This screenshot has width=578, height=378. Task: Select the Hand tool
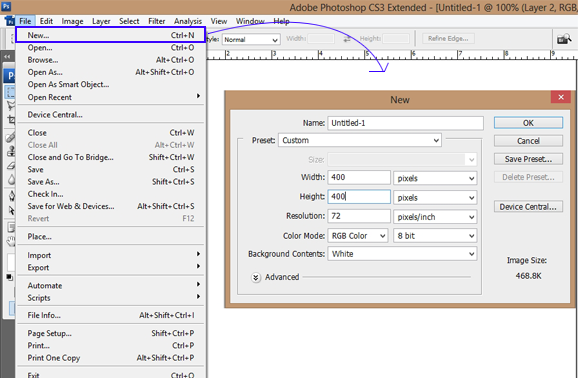point(10,242)
